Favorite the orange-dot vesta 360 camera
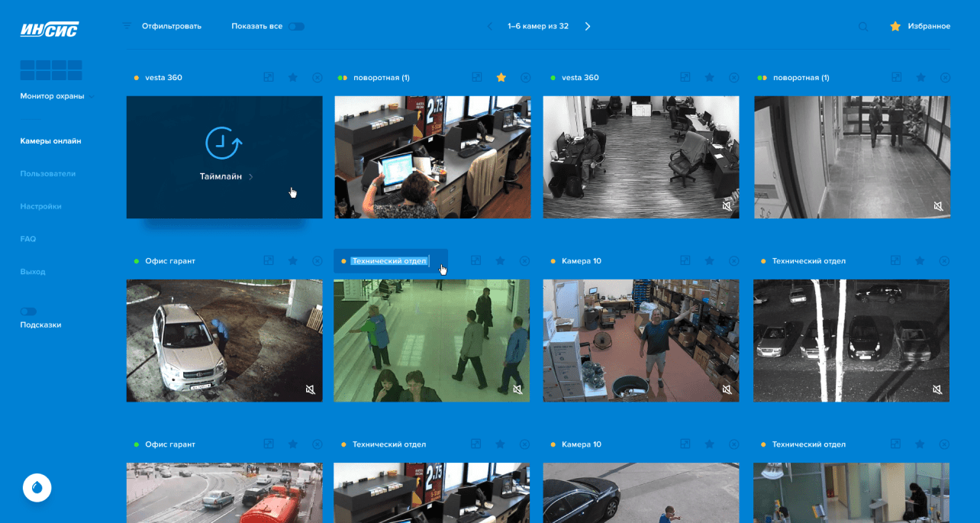The height and width of the screenshot is (523, 980). pos(293,78)
